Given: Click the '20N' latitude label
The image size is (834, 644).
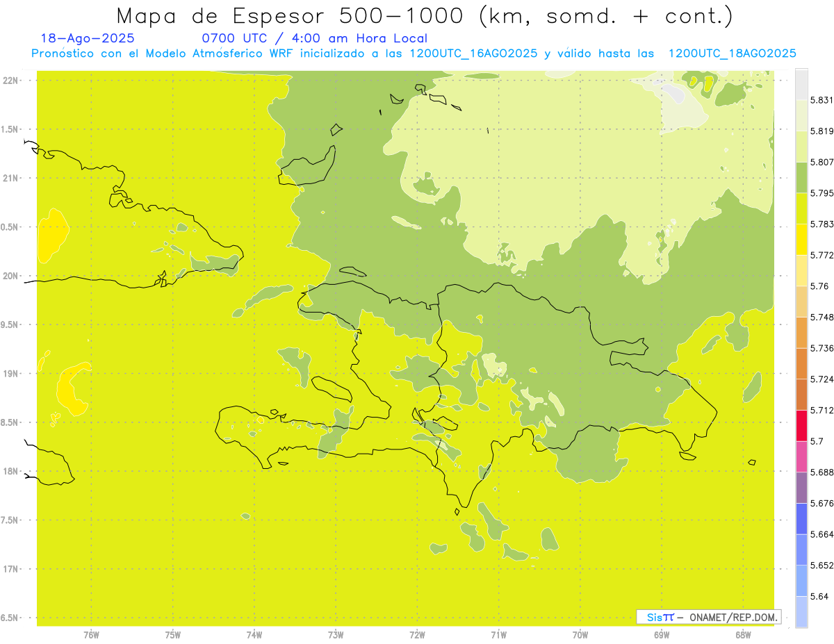Looking at the screenshot, I should [10, 276].
